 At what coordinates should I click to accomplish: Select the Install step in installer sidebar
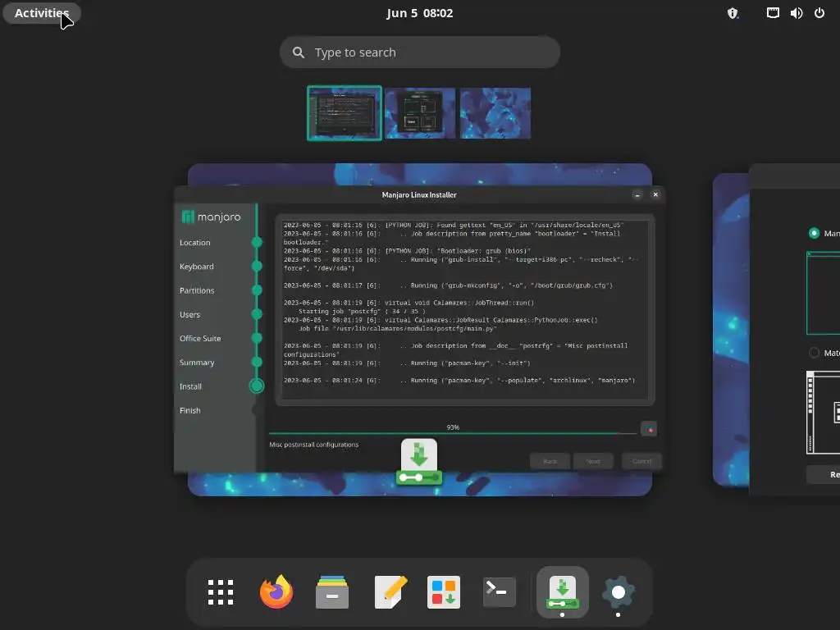190,386
